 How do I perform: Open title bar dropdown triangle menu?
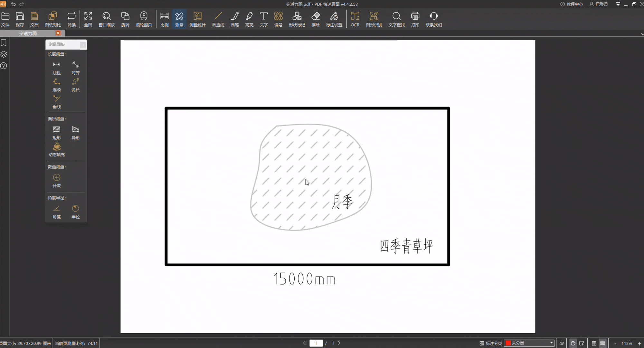pyautogui.click(x=618, y=4)
